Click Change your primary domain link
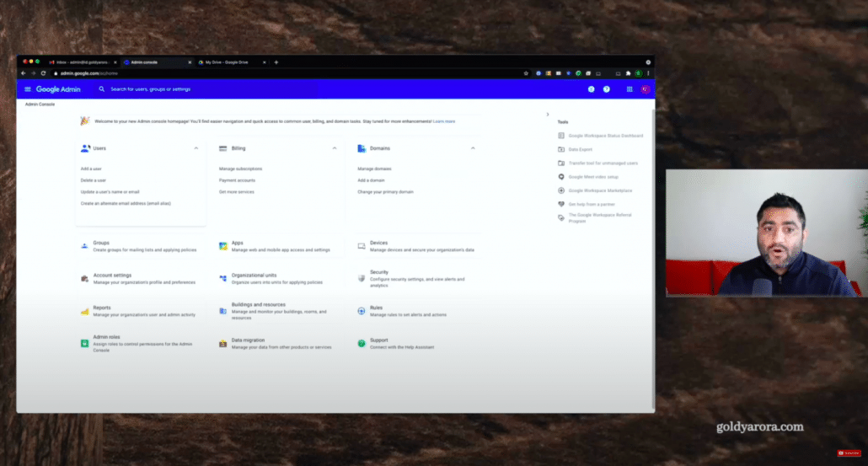The image size is (868, 466). 385,192
